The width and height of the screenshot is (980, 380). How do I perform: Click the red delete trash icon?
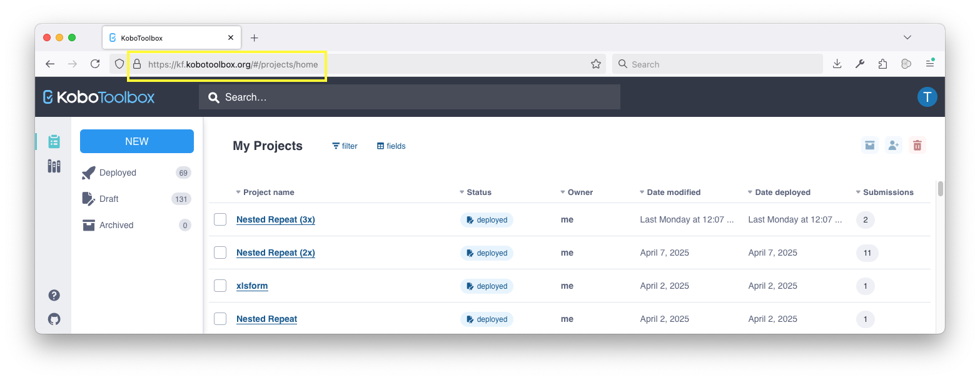tap(917, 146)
